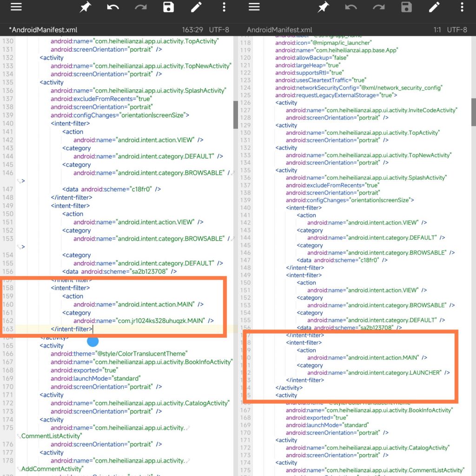The height and width of the screenshot is (476, 476).
Task: Open the left pane hamburger menu
Action: click(x=16, y=7)
